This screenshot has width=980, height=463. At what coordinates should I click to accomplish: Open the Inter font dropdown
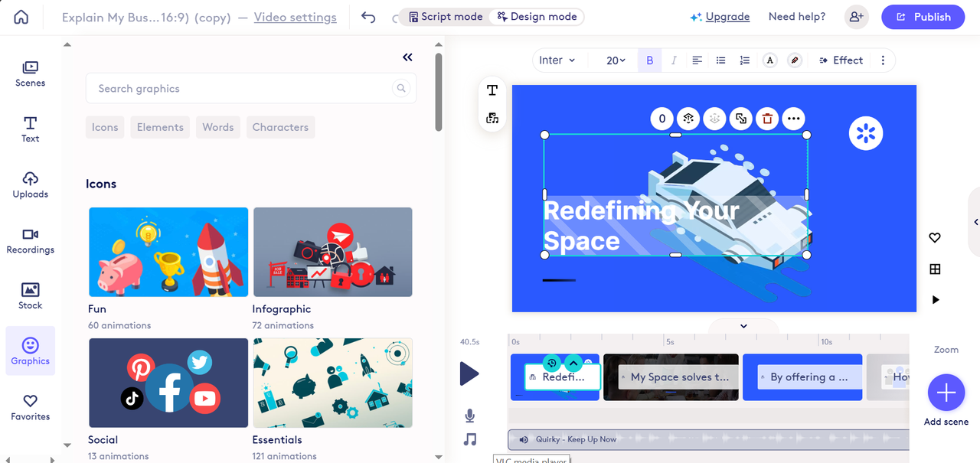point(557,60)
